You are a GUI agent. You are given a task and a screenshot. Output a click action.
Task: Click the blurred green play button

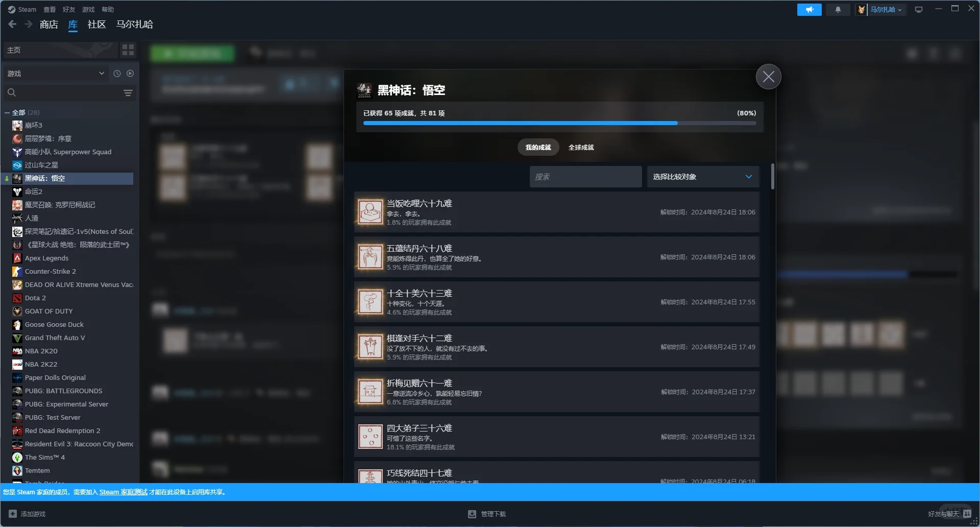coord(192,53)
